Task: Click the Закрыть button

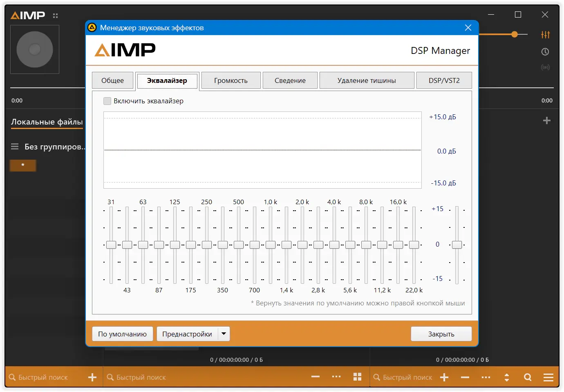Action: click(441, 334)
